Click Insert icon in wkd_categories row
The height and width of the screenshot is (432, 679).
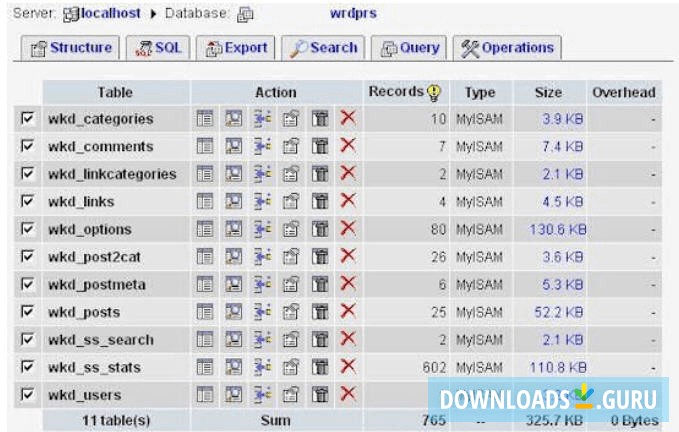(x=262, y=119)
